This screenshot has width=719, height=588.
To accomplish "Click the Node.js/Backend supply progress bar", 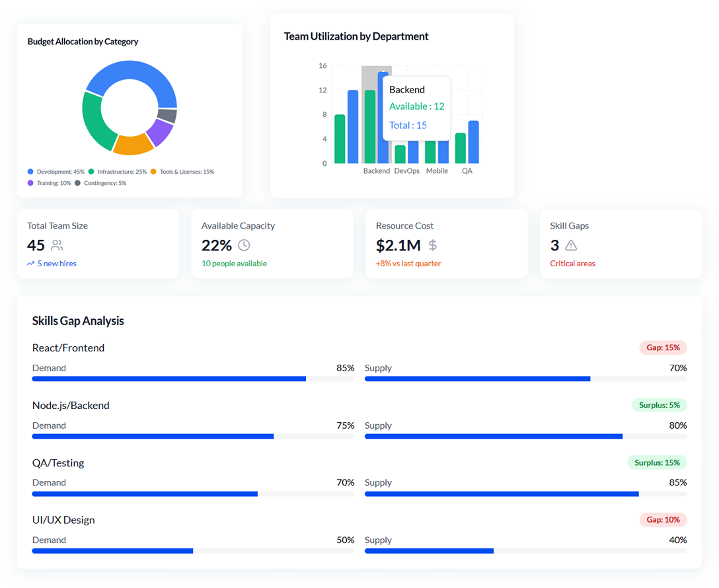I will pos(525,436).
